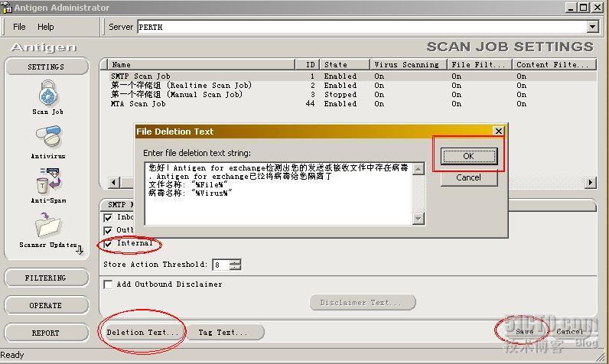Click inside the deletion text string box

pos(278,193)
